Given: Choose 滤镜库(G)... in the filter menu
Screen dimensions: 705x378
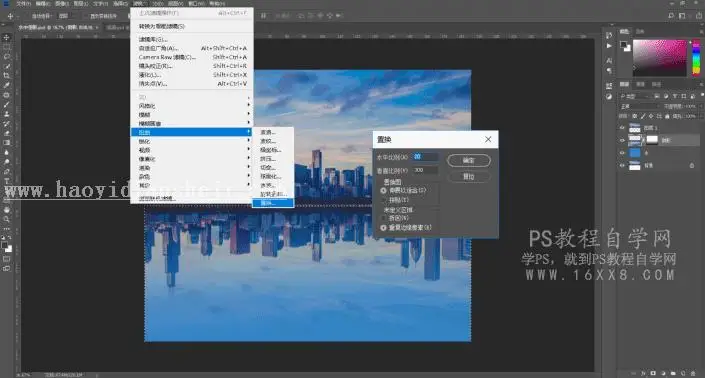Looking at the screenshot, I should coord(192,40).
